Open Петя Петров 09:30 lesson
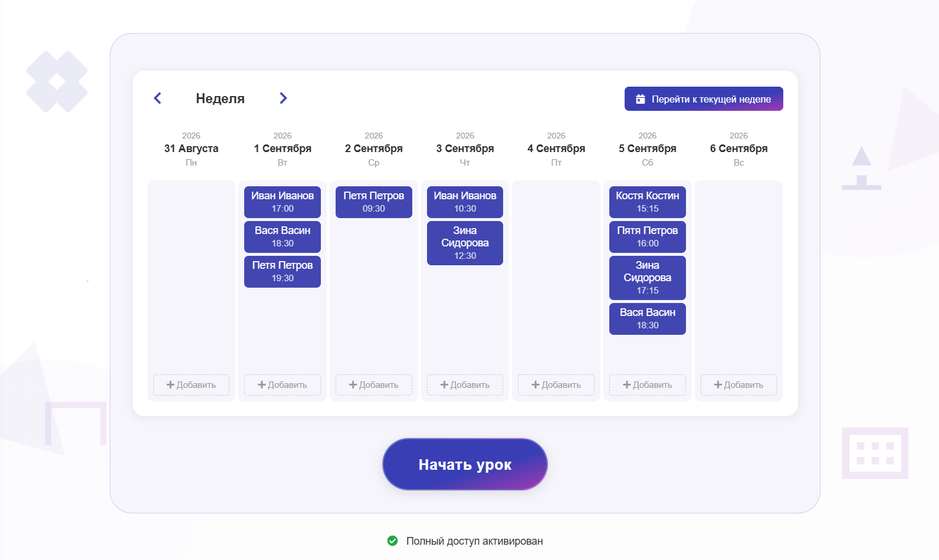Screen dimensions: 939x560 [x=374, y=202]
